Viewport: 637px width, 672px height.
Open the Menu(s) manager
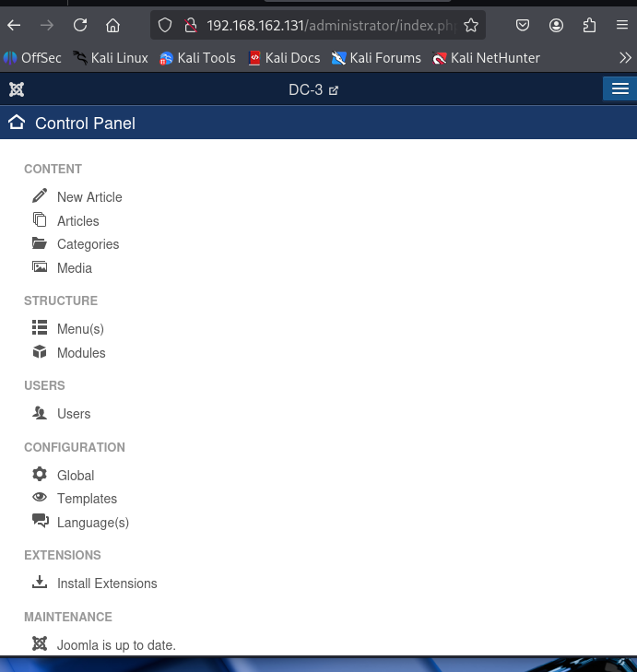coord(80,329)
